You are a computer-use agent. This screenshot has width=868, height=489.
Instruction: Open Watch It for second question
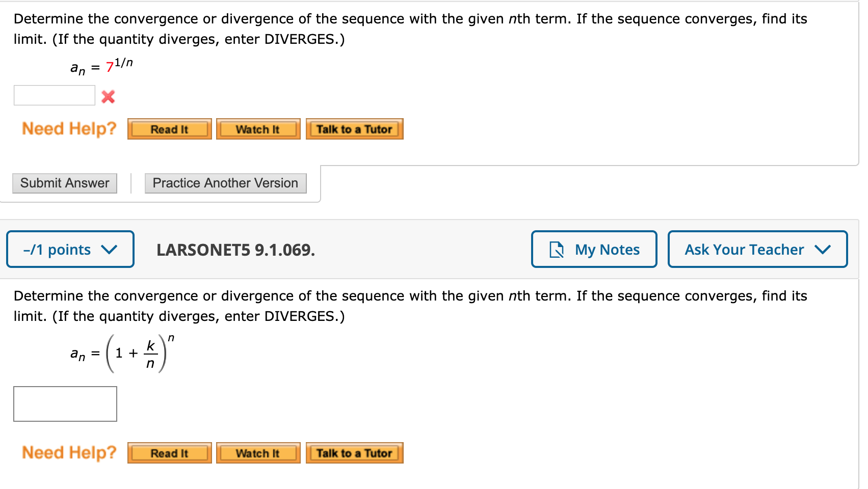[x=258, y=453]
